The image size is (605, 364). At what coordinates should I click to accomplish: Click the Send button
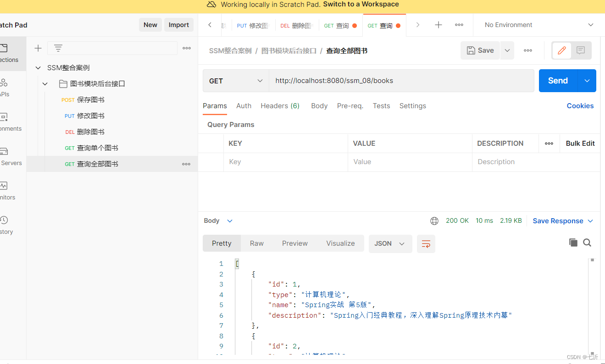(557, 80)
